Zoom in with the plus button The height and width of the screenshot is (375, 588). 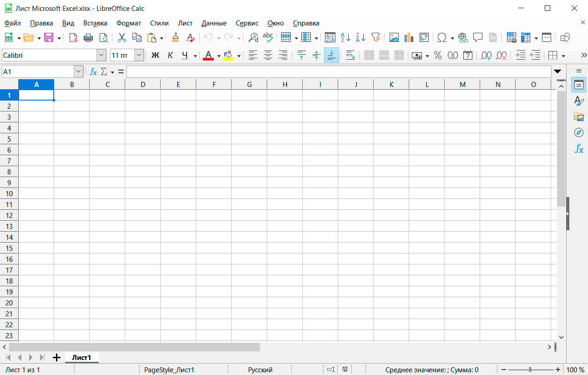coord(558,370)
